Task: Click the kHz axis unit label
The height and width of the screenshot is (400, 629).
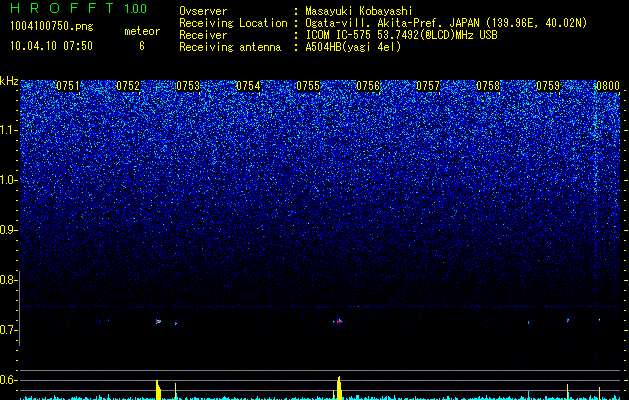Action: tap(9, 82)
